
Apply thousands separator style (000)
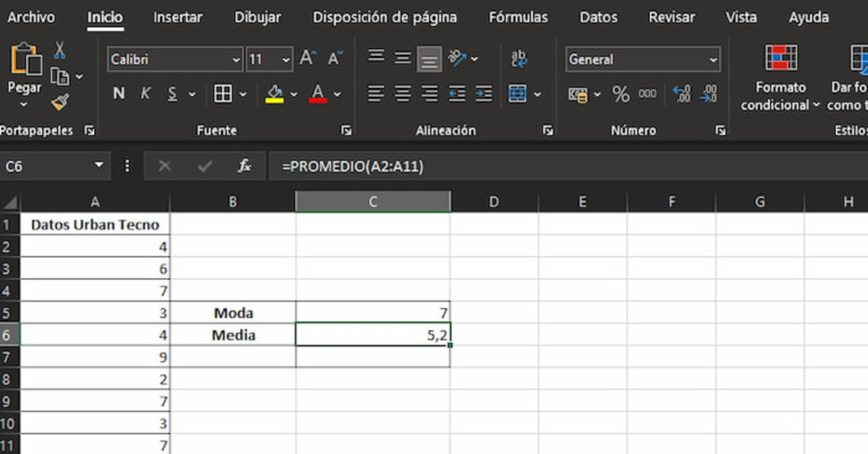(x=647, y=93)
